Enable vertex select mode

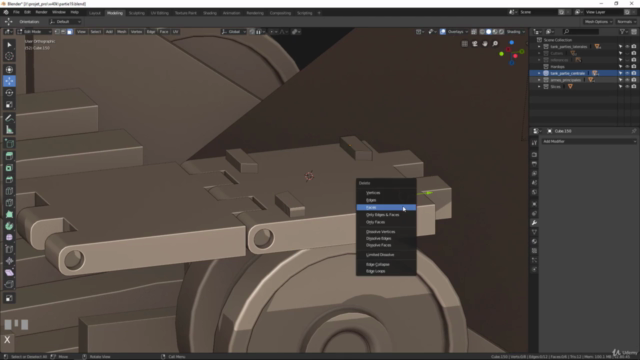pyautogui.click(x=57, y=32)
